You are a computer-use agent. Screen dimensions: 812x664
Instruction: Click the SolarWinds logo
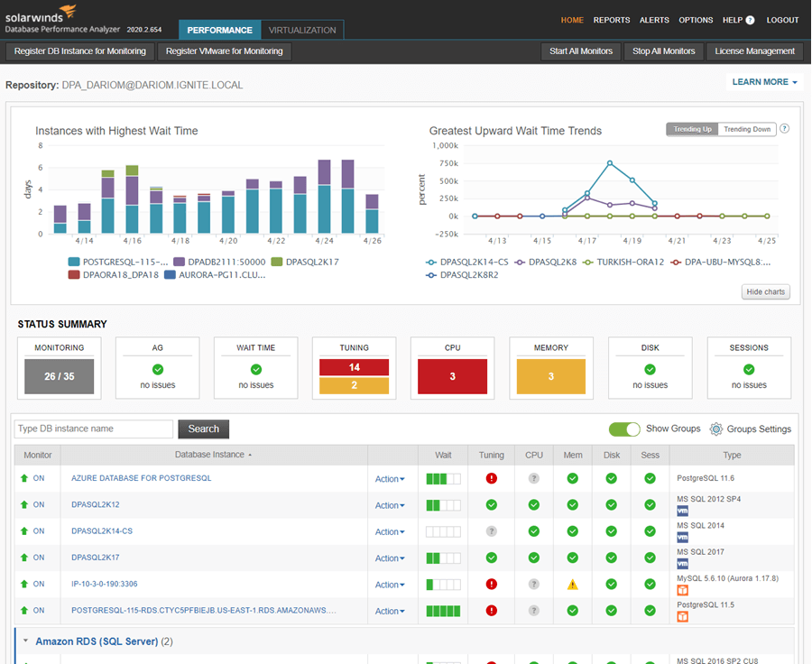pyautogui.click(x=41, y=14)
